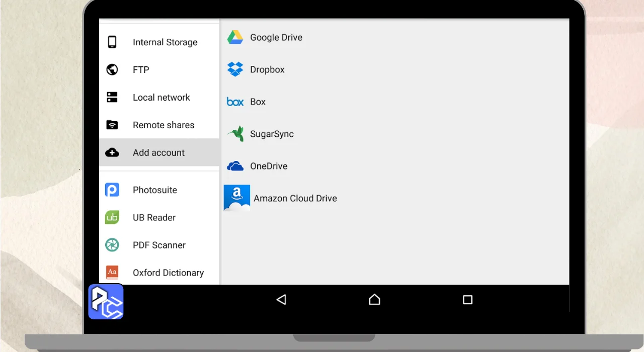Open Oxford Dictionary text entry

pyautogui.click(x=168, y=273)
